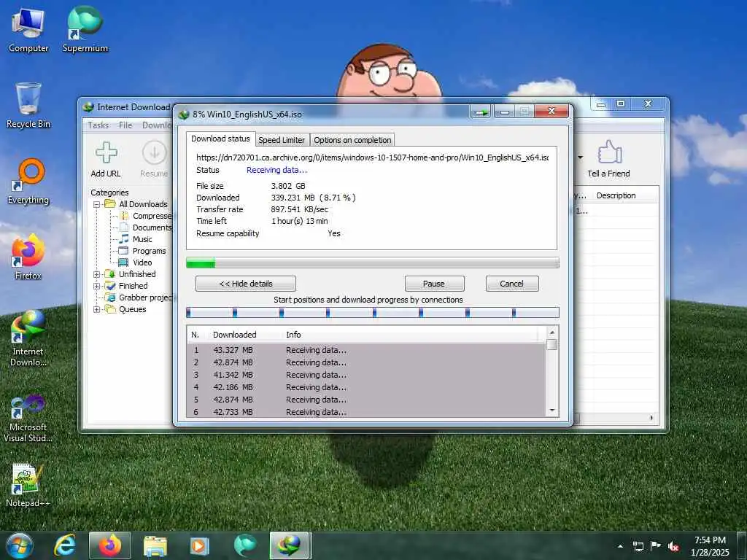Open Supermium desktop shortcut
Viewport: 747px width, 560px height.
tap(85, 31)
